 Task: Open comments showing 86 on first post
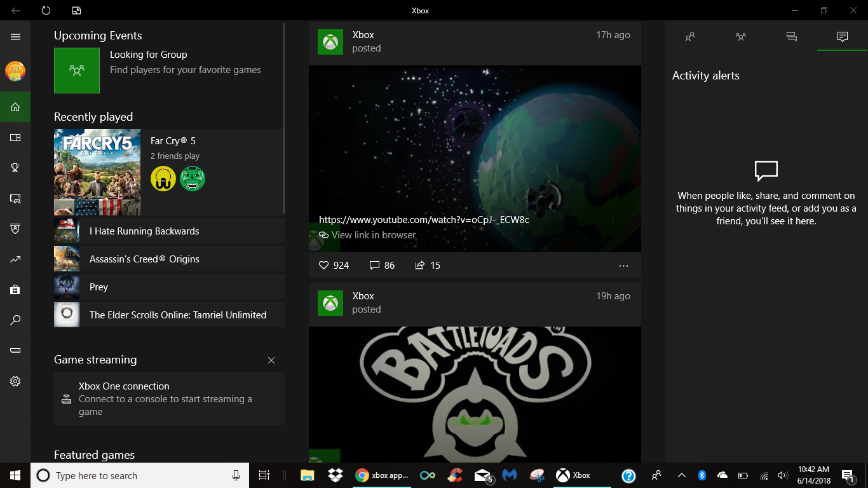(383, 266)
